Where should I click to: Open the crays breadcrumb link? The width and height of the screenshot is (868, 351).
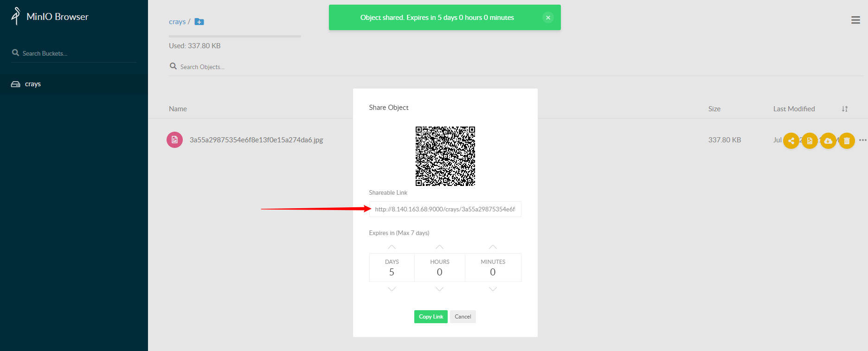tap(177, 22)
